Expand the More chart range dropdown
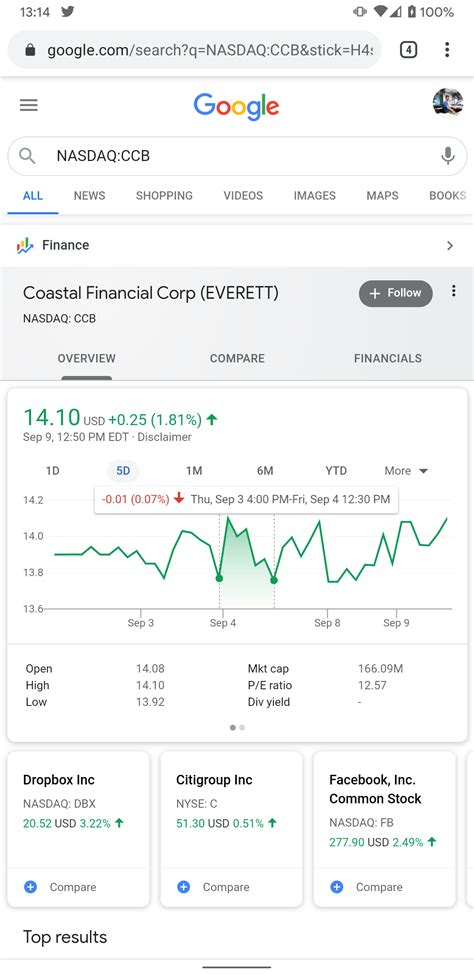This screenshot has width=474, height=974. click(406, 471)
